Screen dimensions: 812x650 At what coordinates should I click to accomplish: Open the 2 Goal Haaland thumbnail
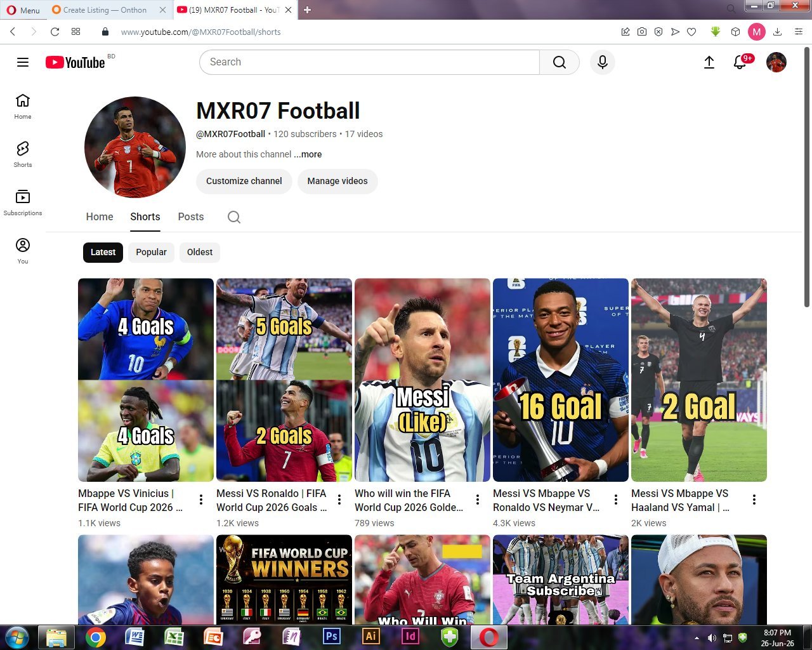point(699,380)
